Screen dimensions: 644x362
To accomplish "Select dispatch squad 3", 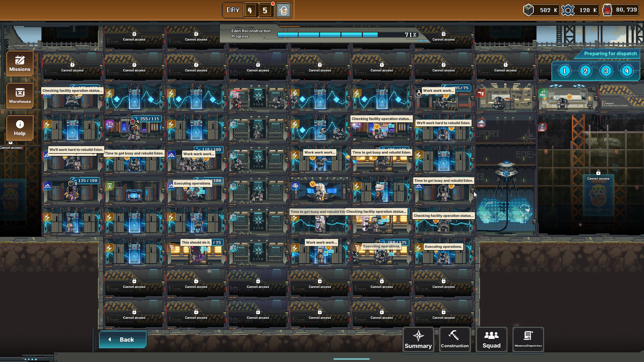I will click(x=606, y=71).
